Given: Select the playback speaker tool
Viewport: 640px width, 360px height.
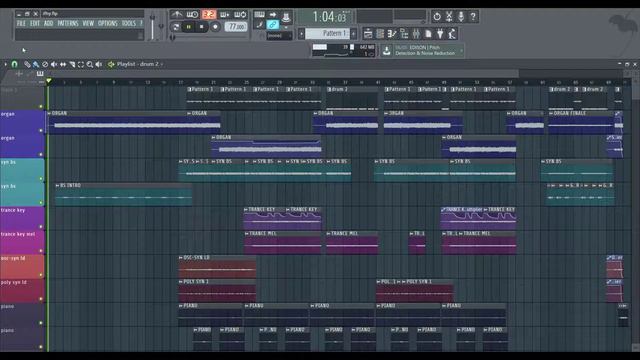Looking at the screenshot, I should point(99,64).
